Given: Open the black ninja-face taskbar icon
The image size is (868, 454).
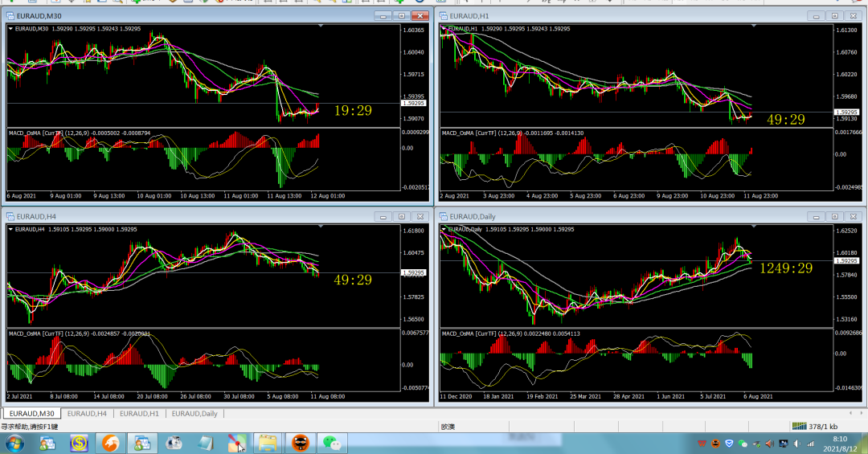Looking at the screenshot, I should click(x=300, y=444).
